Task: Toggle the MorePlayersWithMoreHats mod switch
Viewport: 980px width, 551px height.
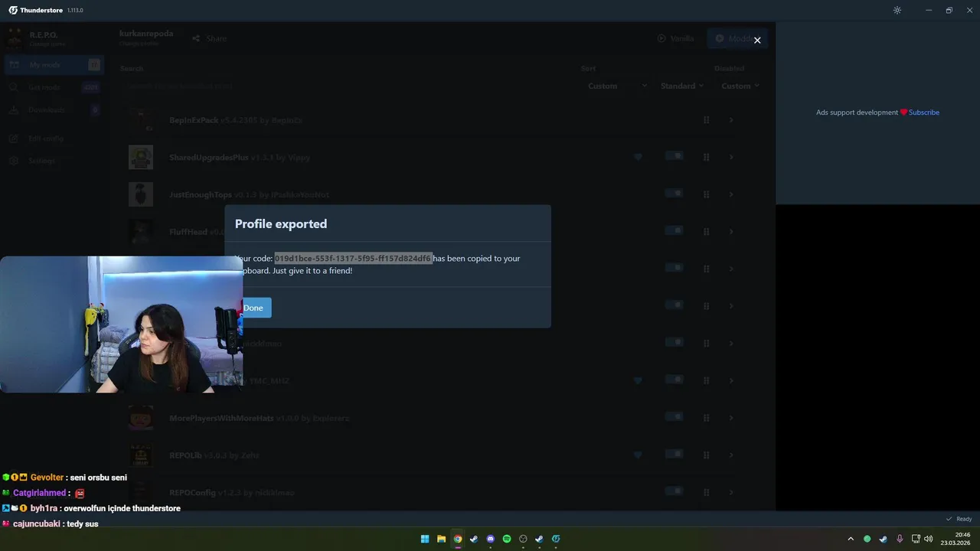Action: pyautogui.click(x=674, y=417)
